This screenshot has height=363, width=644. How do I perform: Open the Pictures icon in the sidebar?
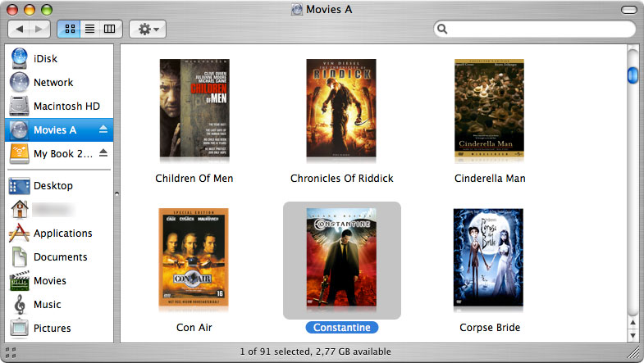pyautogui.click(x=20, y=328)
